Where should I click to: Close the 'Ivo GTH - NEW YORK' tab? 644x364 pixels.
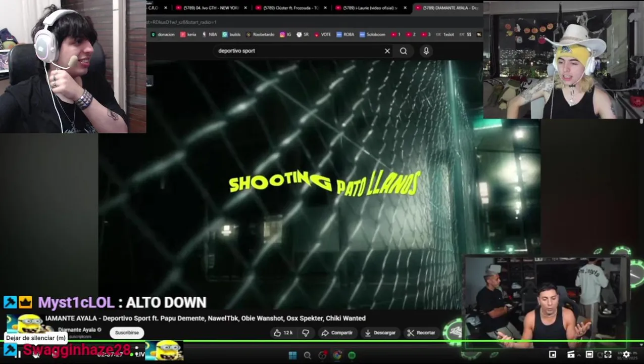click(246, 8)
